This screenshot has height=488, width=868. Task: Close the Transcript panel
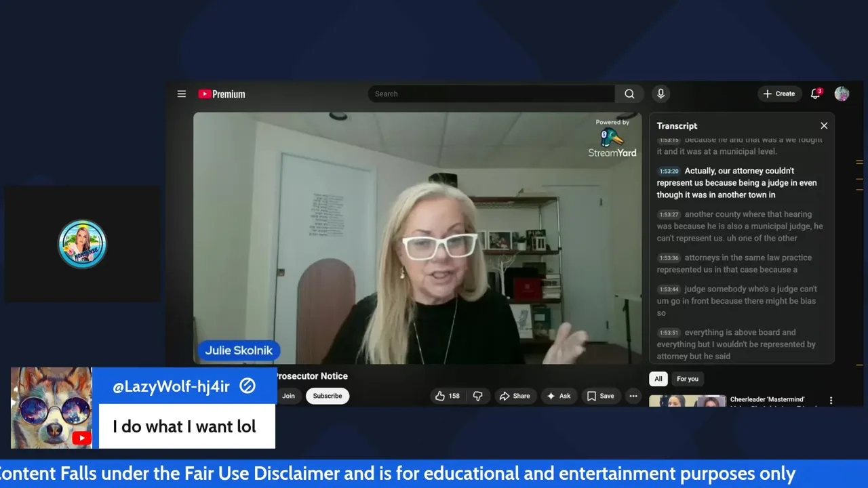coord(824,126)
